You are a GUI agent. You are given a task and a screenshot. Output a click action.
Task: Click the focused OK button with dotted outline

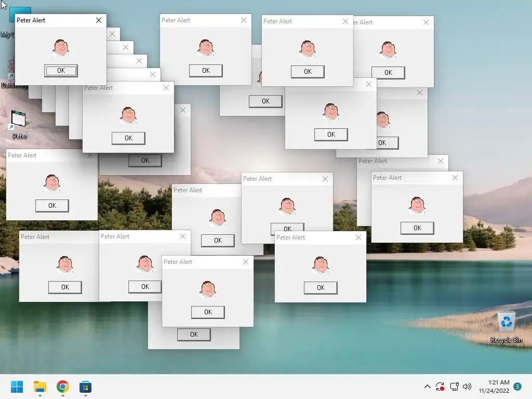(x=61, y=71)
